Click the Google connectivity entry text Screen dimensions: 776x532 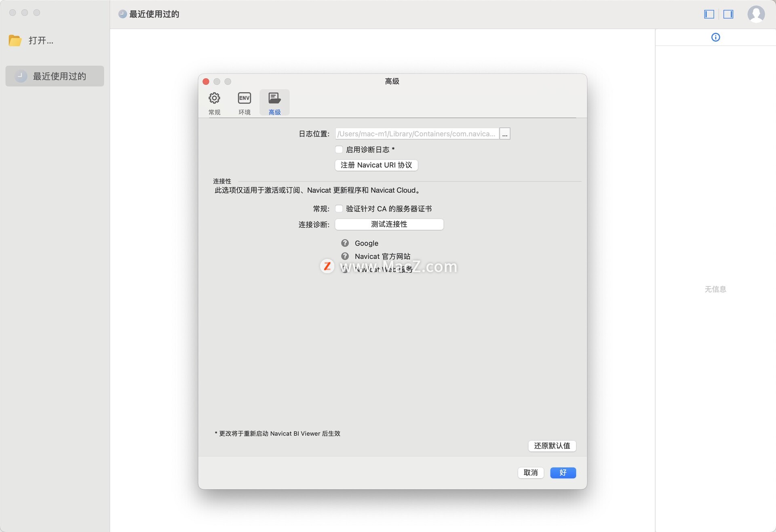point(367,243)
